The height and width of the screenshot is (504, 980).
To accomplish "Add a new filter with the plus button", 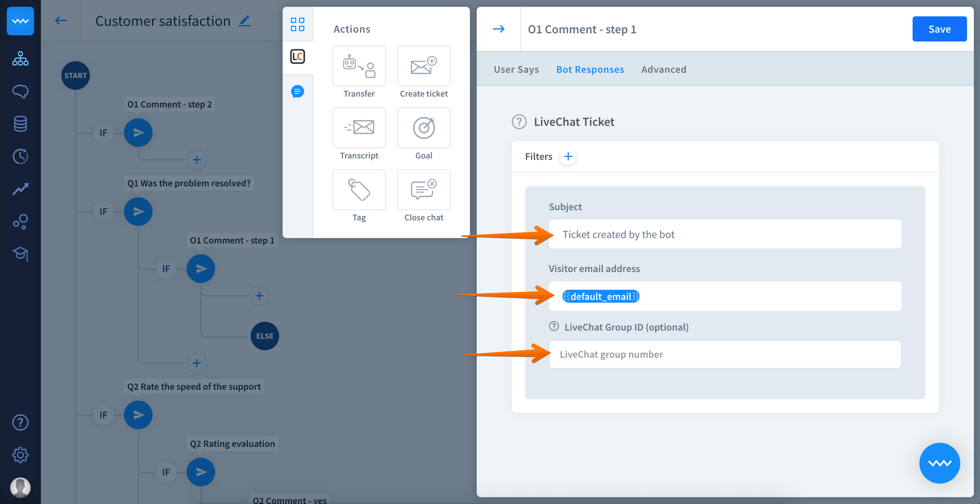I will [568, 156].
